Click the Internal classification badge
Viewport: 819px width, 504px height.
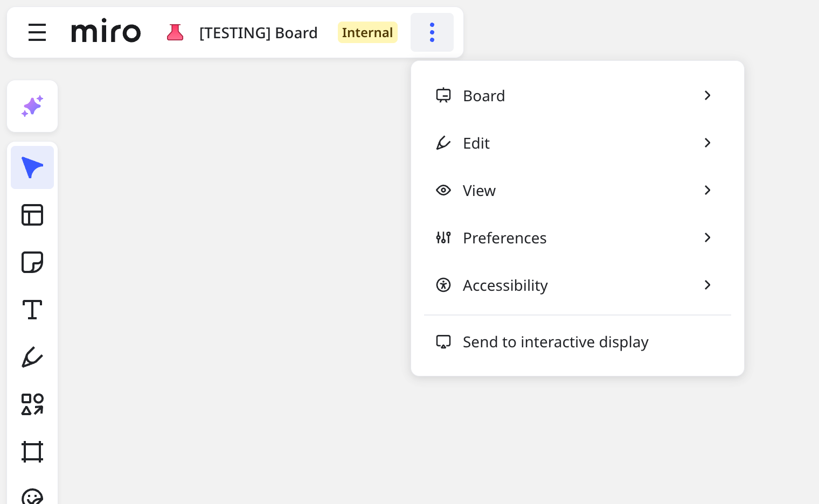[367, 32]
